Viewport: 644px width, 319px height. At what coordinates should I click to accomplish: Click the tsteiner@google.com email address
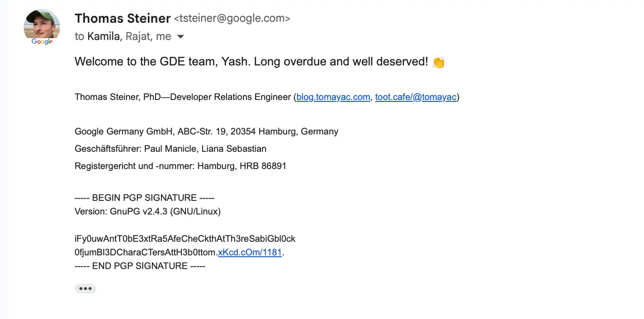coord(232,19)
